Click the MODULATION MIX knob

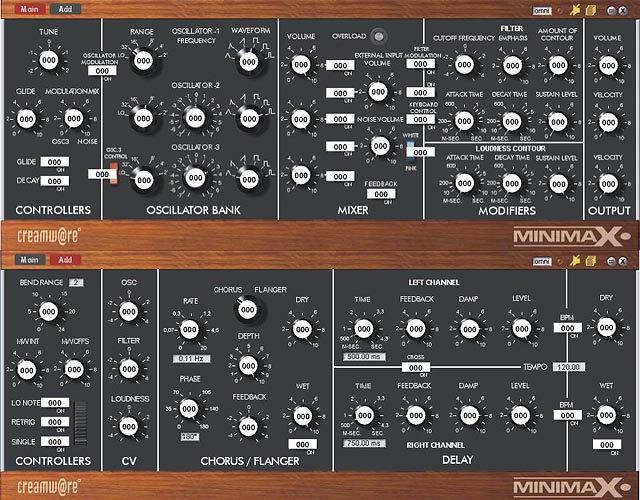click(74, 119)
